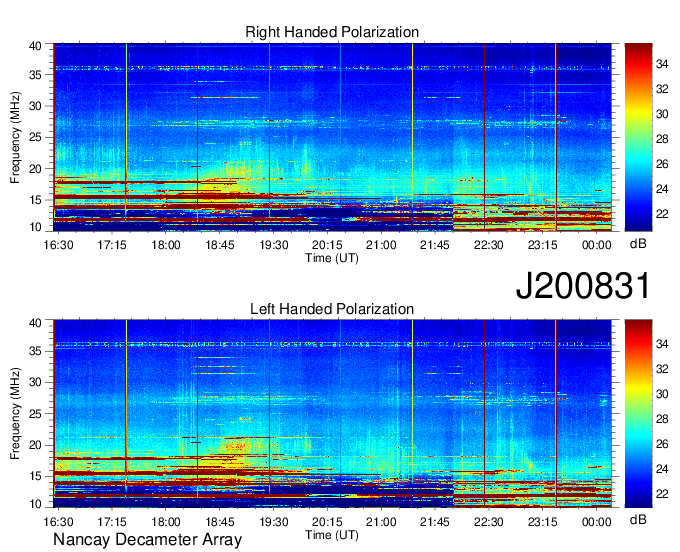Click the 18:45 tick on the Right Handed time axis

tap(220, 245)
